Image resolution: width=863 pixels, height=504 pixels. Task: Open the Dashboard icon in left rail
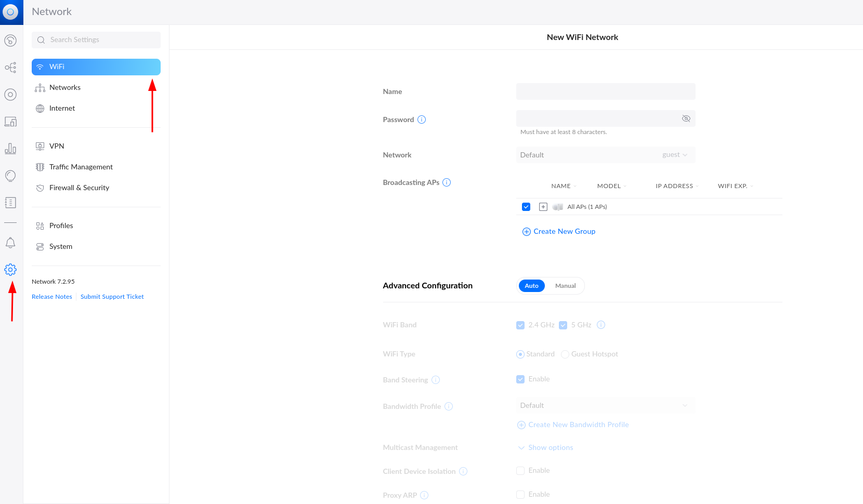(x=10, y=41)
